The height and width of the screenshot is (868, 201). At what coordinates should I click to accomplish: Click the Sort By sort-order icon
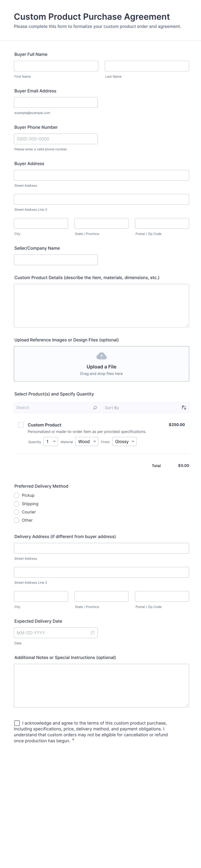184,408
